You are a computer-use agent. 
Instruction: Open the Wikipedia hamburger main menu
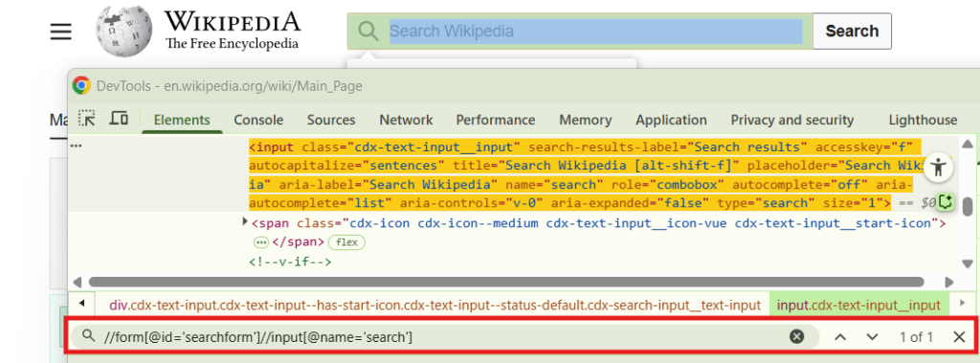[60, 32]
